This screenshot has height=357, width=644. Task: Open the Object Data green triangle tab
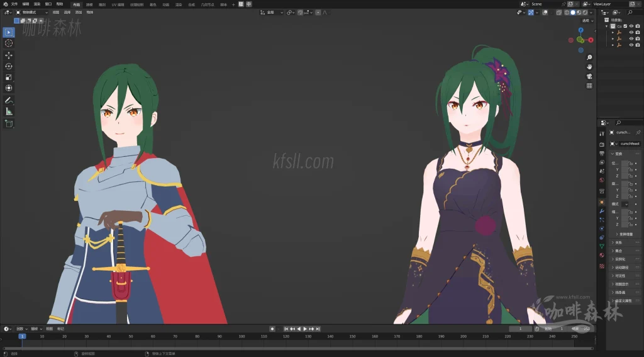[x=602, y=246]
